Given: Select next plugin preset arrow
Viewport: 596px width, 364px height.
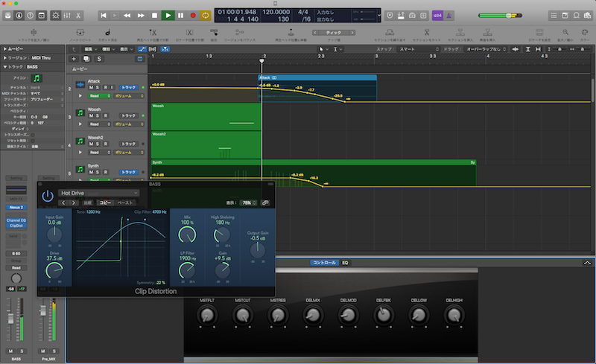Looking at the screenshot, I should click(73, 202).
